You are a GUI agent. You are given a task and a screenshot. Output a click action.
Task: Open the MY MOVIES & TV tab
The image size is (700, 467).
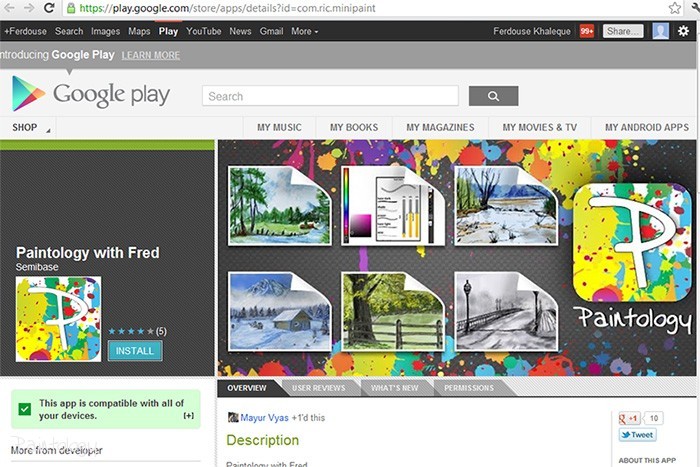click(x=540, y=127)
